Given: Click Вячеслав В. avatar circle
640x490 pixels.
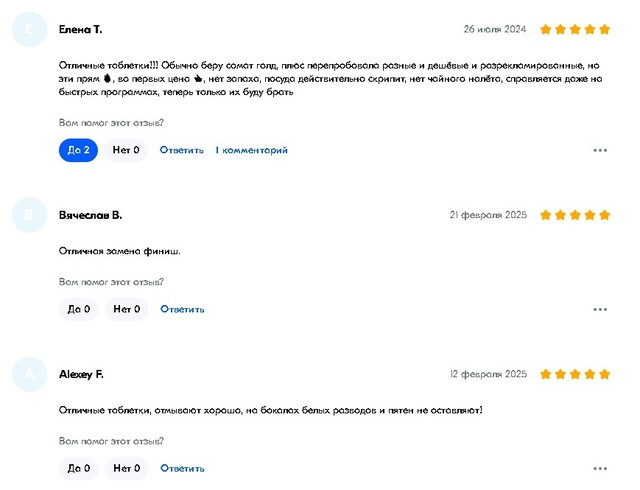Looking at the screenshot, I should [29, 215].
